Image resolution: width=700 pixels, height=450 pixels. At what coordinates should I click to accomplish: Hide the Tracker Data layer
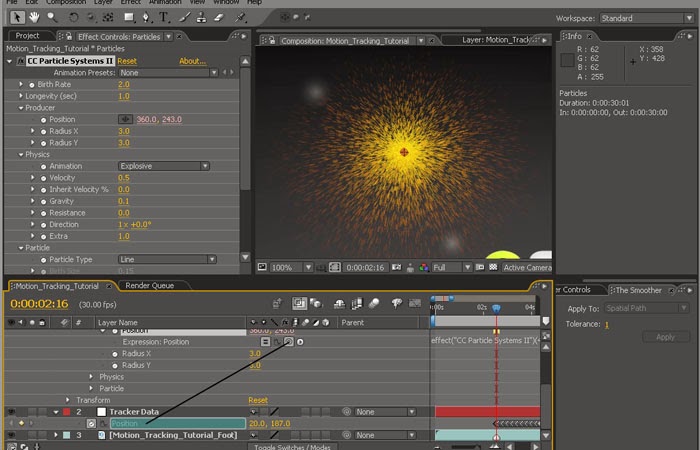[x=12, y=411]
